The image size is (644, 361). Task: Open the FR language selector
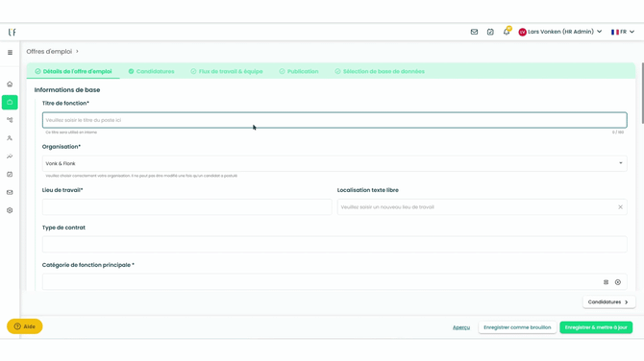click(623, 32)
